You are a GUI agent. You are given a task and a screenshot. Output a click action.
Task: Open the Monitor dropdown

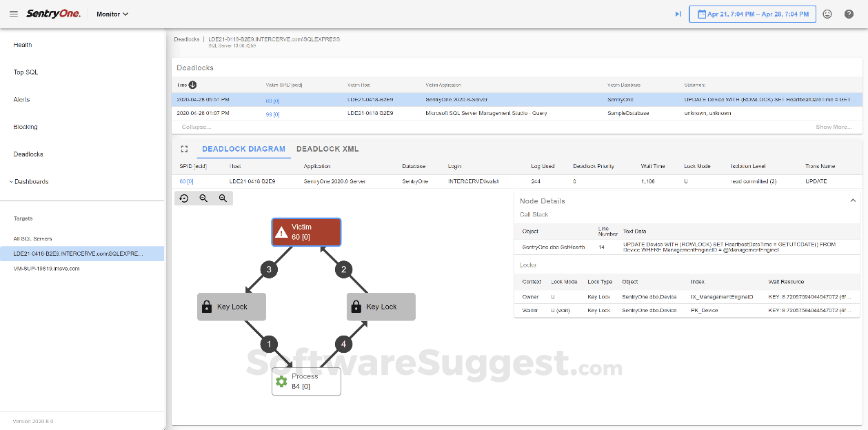(112, 14)
